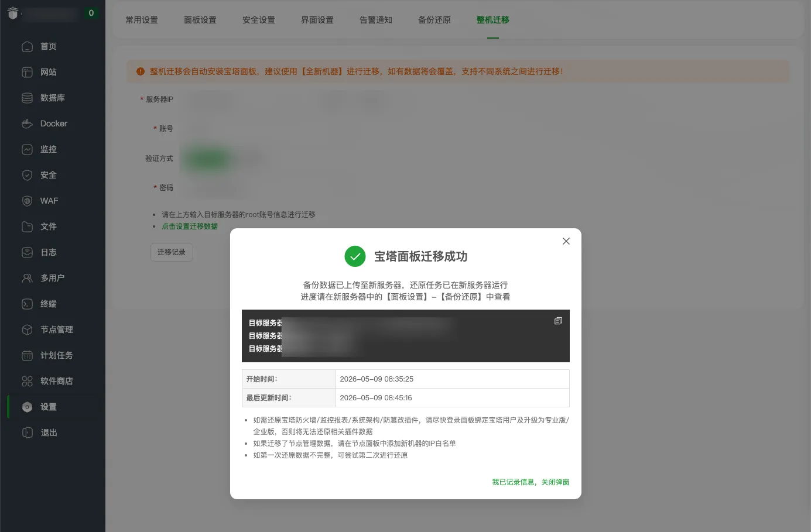
Task: Click the 宝塔面板迁移成功 dialog title
Action: (420, 256)
